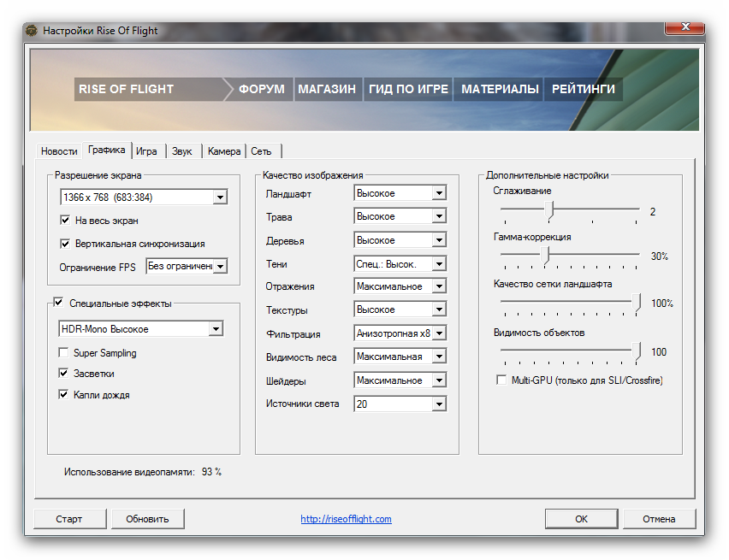Open the РЕЙТИНГИ banner link
This screenshot has height=560, width=729.
584,89
